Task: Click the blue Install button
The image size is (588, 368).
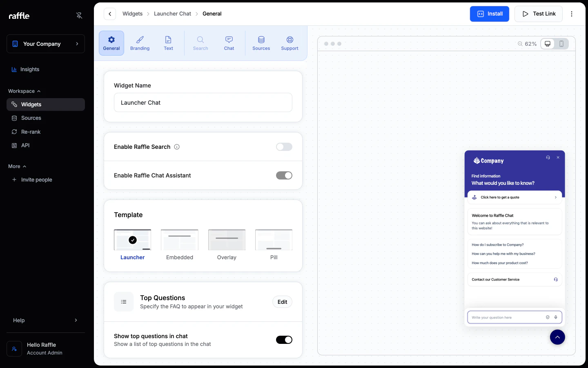Action: click(x=490, y=14)
